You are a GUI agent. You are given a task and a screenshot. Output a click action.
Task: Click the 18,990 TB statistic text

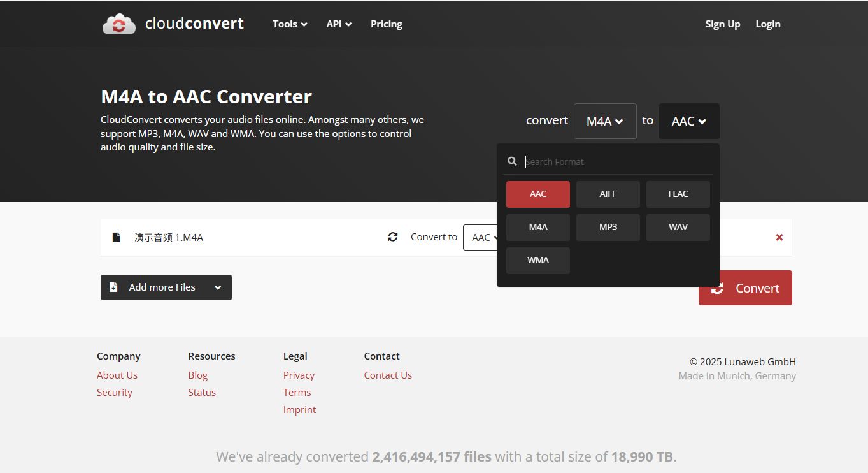(642, 456)
